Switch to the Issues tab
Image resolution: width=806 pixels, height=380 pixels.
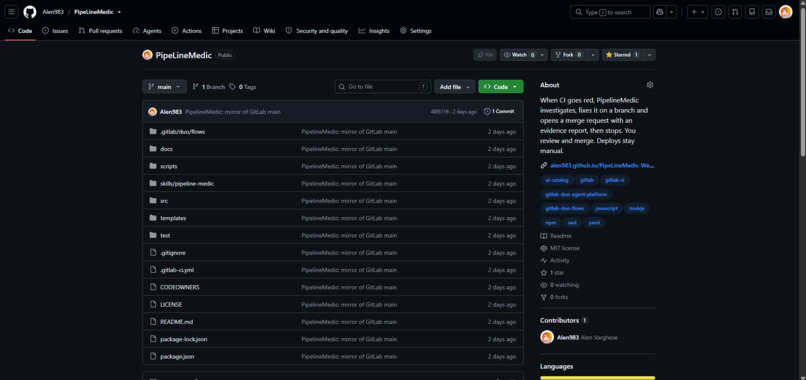pos(55,31)
